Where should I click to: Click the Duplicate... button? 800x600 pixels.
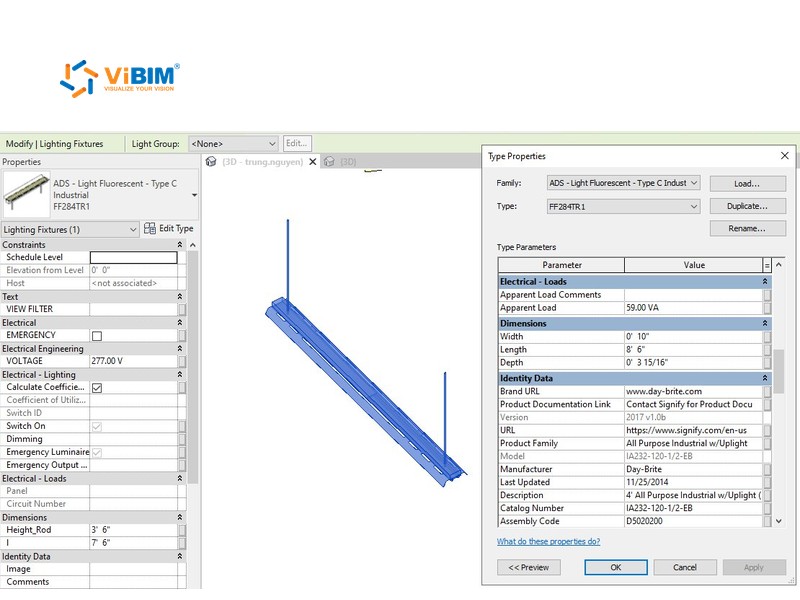[x=747, y=206]
